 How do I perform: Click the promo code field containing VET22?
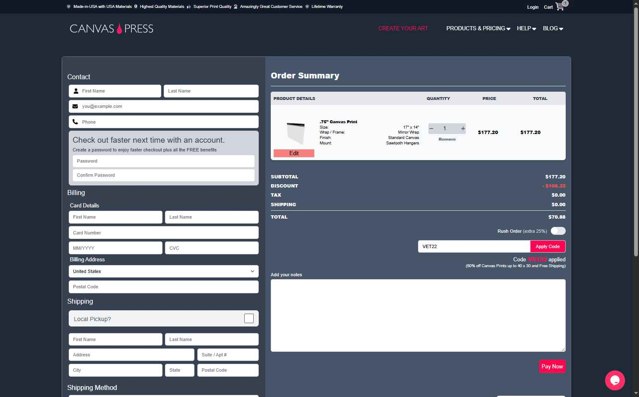point(474,247)
